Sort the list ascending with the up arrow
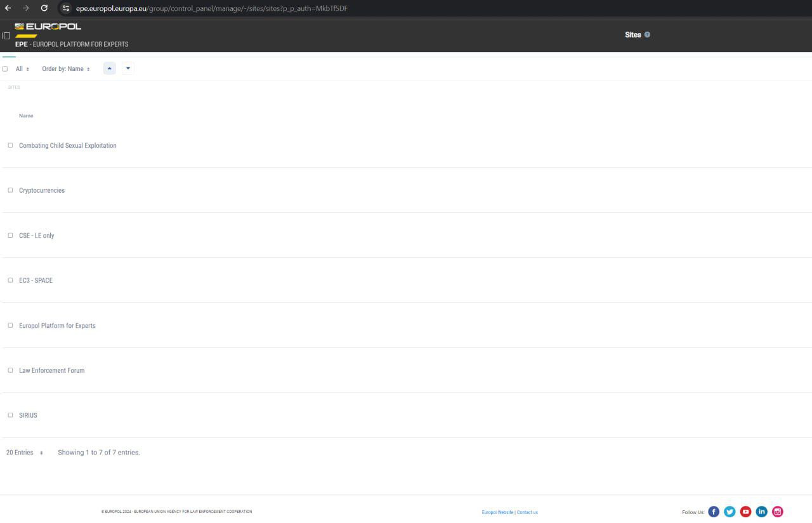This screenshot has width=812, height=523. click(109, 68)
